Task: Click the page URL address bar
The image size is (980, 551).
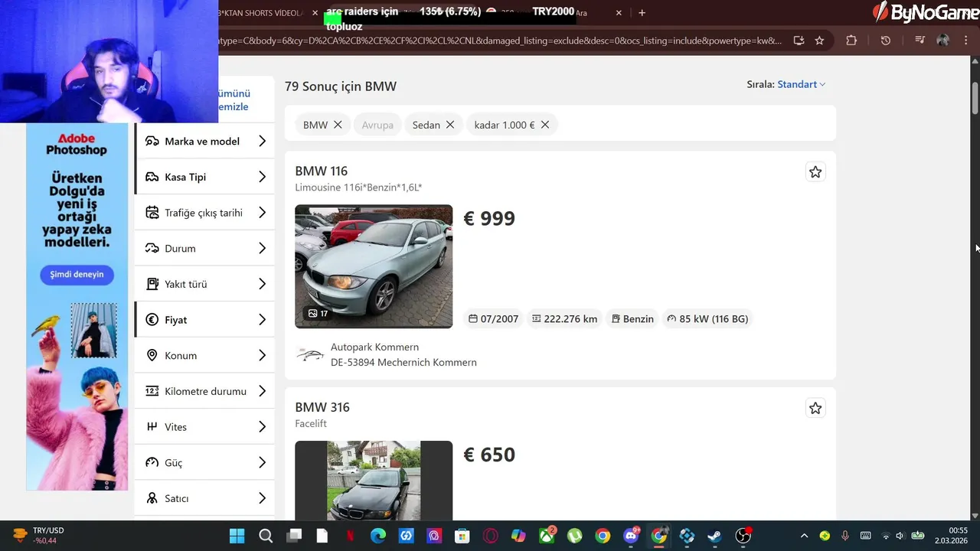Action: point(501,41)
